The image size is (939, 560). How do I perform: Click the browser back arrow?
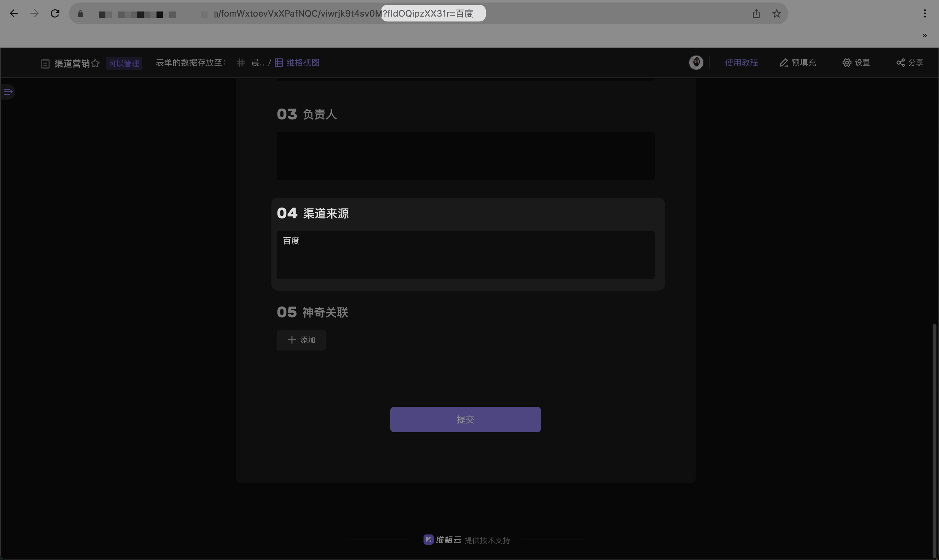14,14
